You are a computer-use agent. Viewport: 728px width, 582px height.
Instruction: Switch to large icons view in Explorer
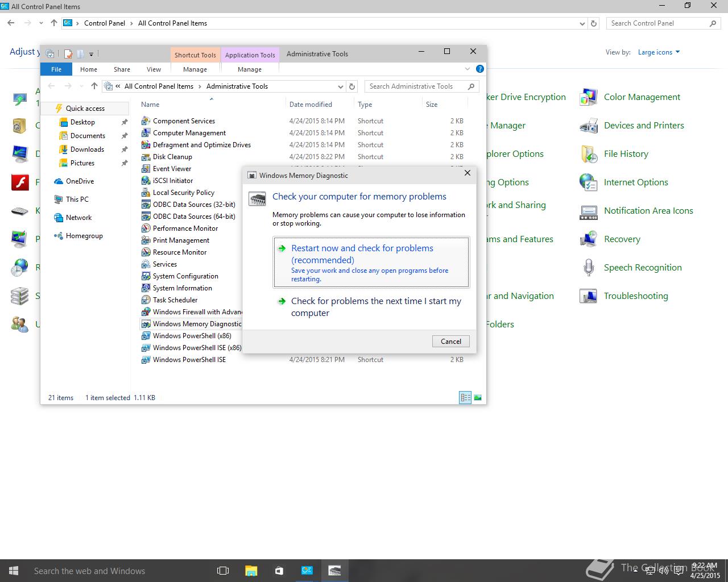pyautogui.click(x=478, y=398)
